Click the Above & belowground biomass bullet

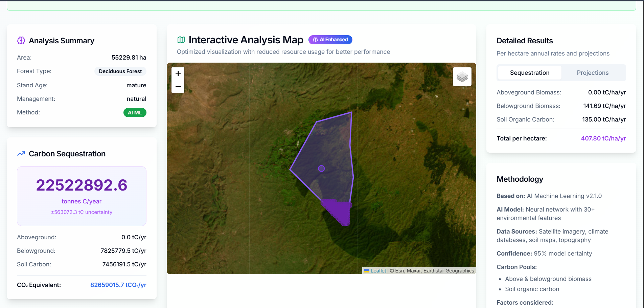click(x=548, y=279)
